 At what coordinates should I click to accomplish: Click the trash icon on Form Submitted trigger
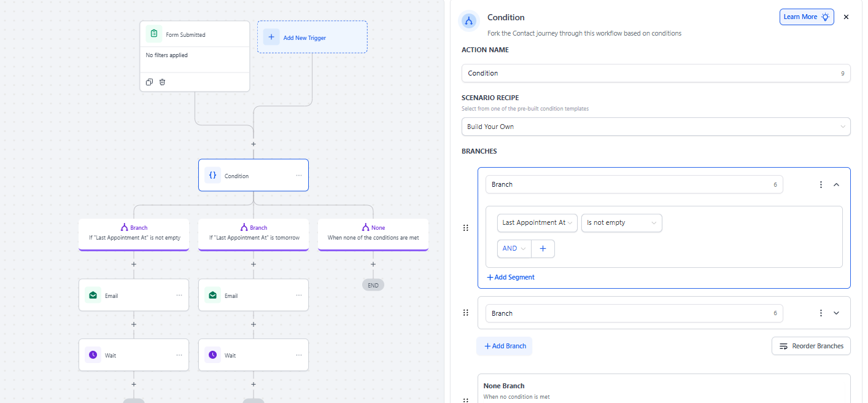tap(162, 82)
